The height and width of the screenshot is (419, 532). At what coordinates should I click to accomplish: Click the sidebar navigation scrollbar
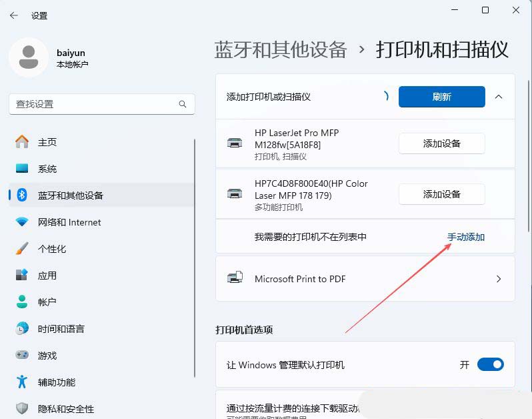pos(195,258)
